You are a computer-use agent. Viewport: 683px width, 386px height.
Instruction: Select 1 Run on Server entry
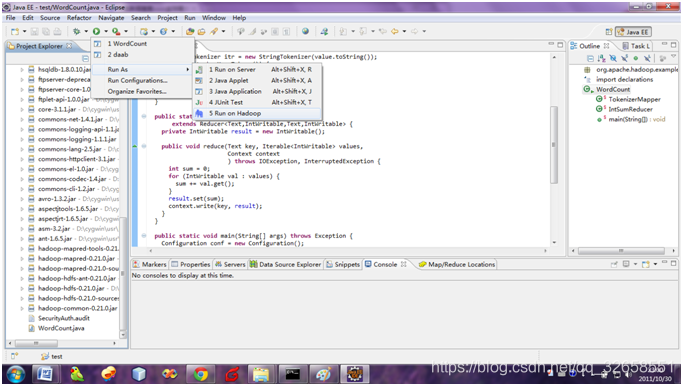pyautogui.click(x=257, y=70)
